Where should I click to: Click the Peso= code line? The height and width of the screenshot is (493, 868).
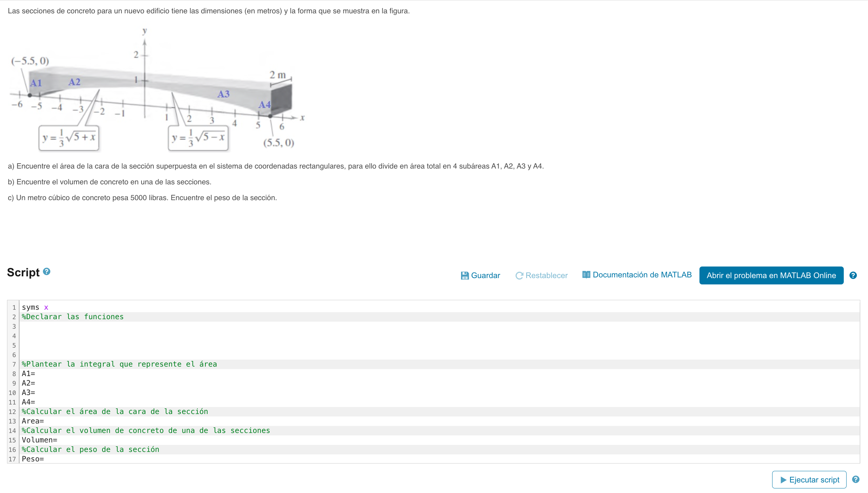pos(439,459)
